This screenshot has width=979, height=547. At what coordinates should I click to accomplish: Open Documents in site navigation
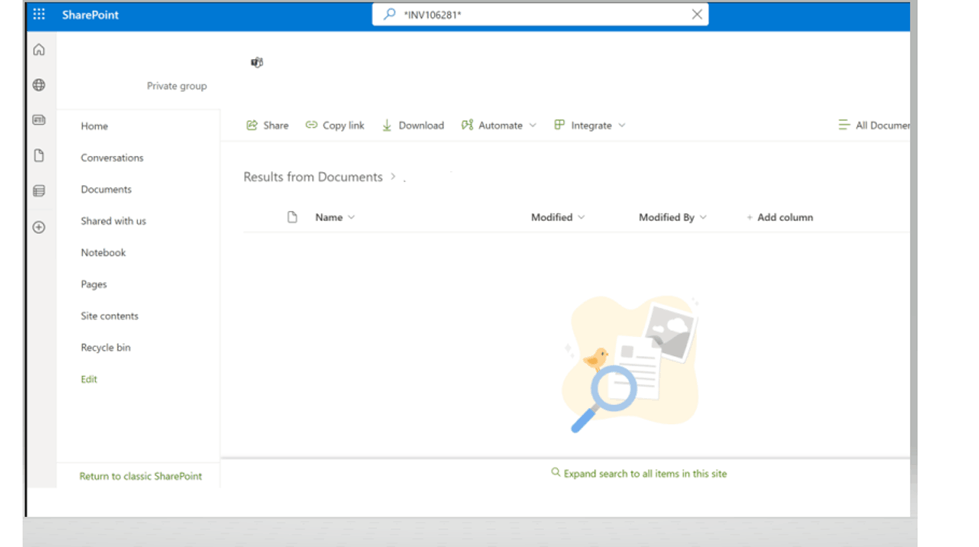(106, 189)
